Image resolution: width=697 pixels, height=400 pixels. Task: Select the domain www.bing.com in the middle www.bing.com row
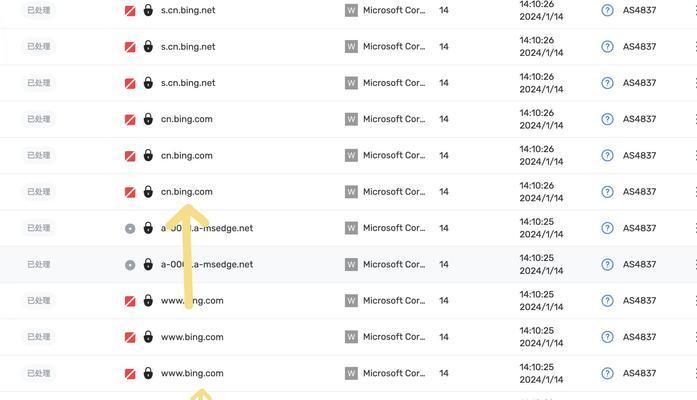click(192, 337)
